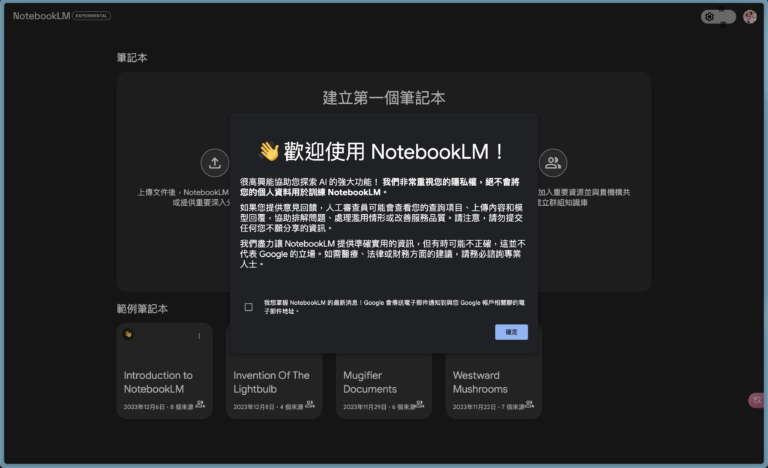The height and width of the screenshot is (468, 768).
Task: Click the checkbox label text 我想掌握 NotebookLM 的最新消息
Action: click(394, 307)
